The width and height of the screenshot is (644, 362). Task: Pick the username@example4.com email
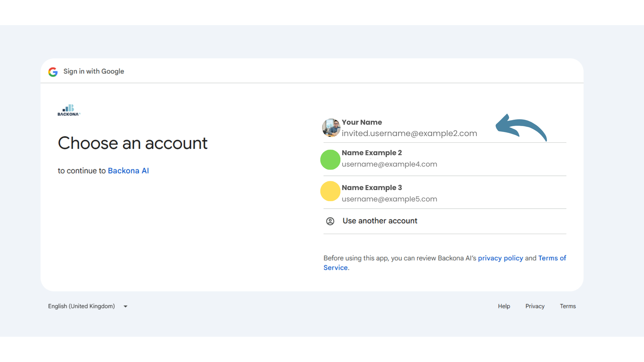(389, 164)
